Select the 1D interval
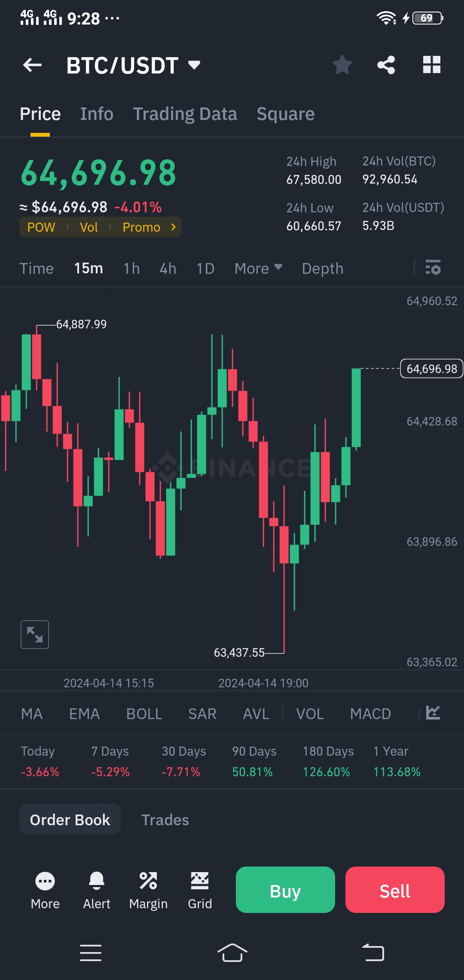This screenshot has height=980, width=464. (x=205, y=269)
